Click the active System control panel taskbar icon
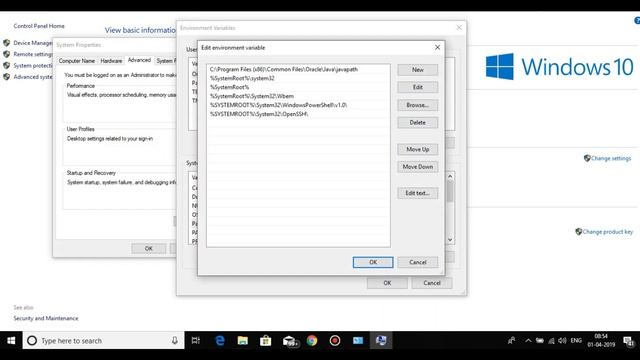The image size is (640, 360). tap(381, 340)
